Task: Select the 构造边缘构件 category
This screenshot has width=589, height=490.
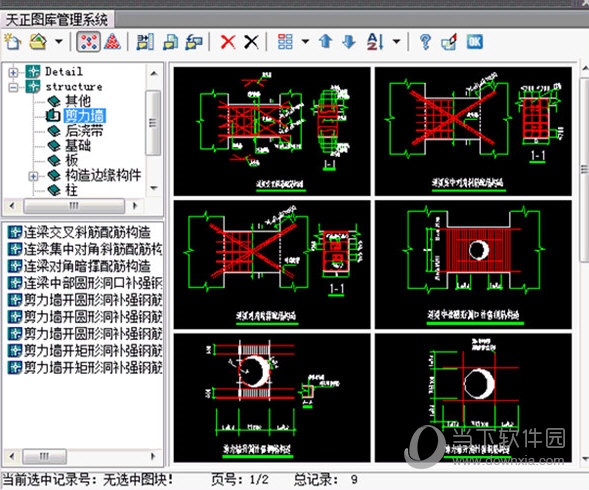Action: point(103,175)
